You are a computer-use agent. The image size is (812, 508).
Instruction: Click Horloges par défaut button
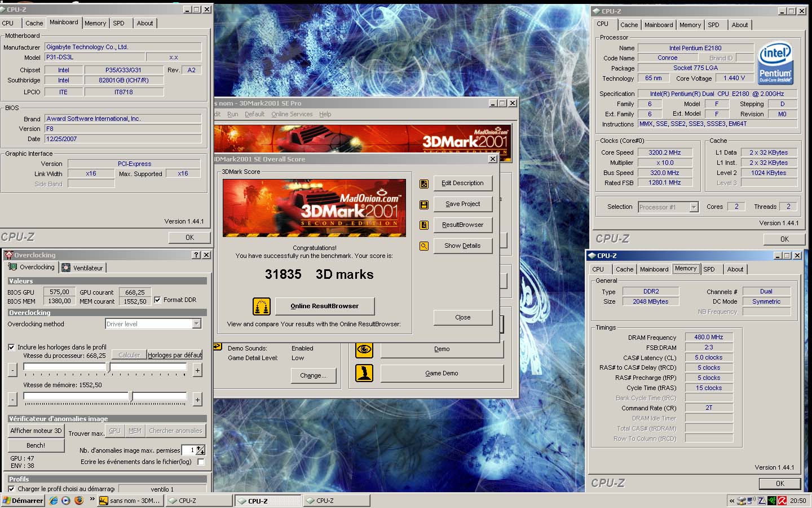tap(175, 355)
